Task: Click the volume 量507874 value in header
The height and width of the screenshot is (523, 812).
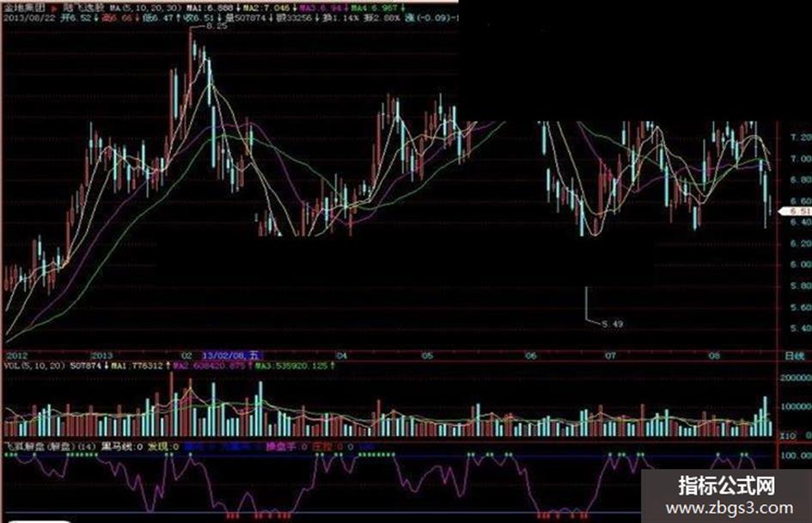Action: 247,18
